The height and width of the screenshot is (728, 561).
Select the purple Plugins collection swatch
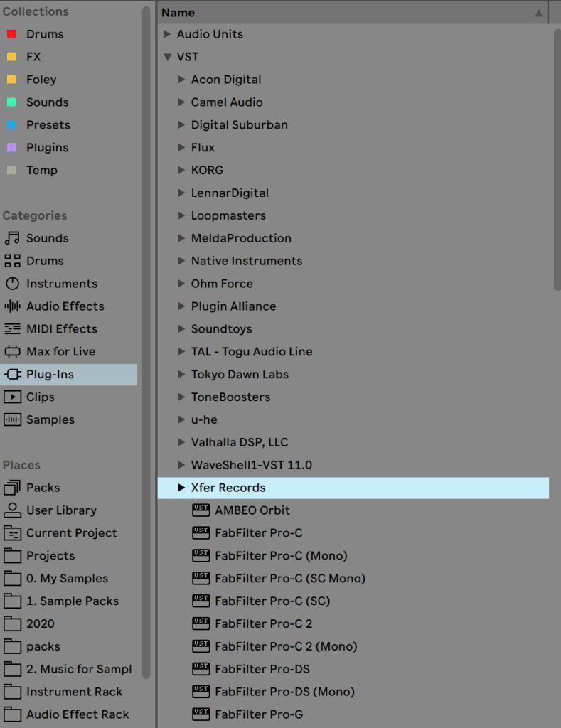coord(11,148)
